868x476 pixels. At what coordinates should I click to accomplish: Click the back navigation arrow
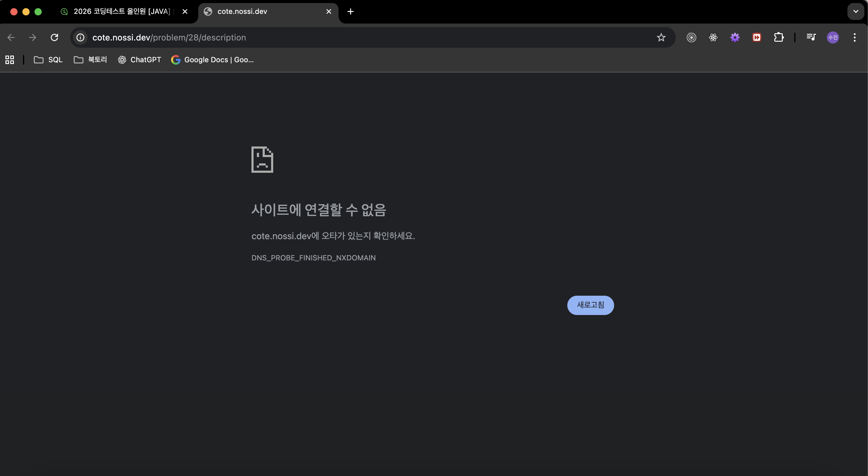[11, 37]
